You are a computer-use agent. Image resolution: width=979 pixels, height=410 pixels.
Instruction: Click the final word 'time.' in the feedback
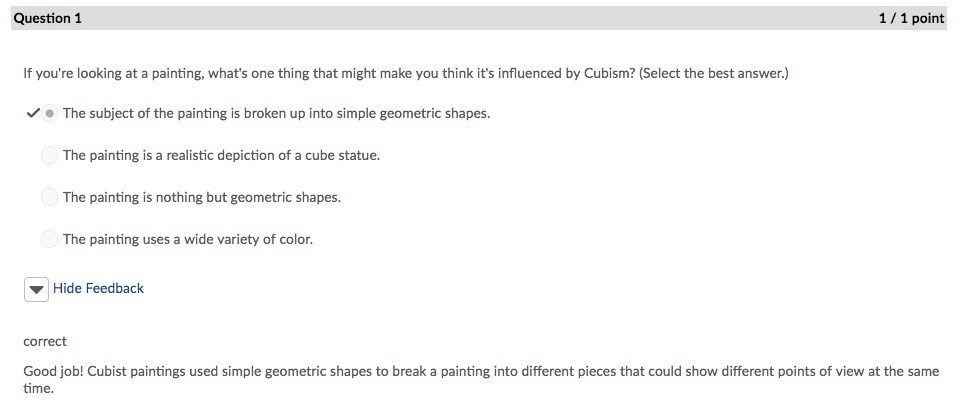38,388
